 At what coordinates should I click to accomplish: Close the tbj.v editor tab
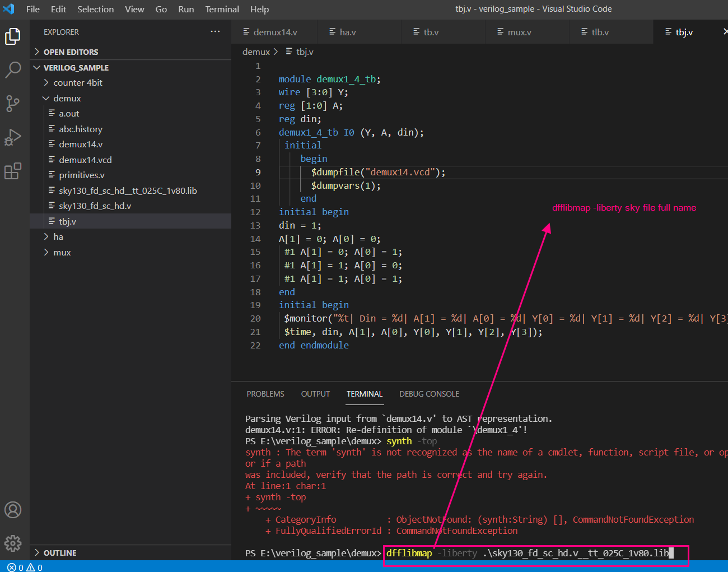[725, 32]
